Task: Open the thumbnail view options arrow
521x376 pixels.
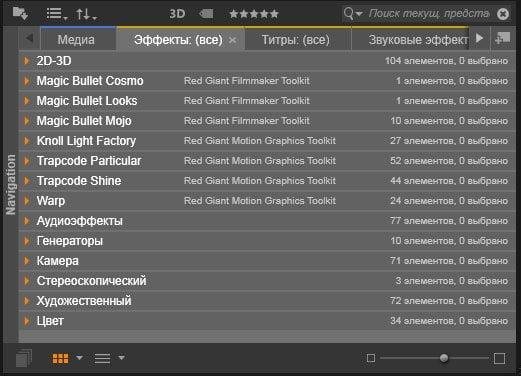Action: (79, 358)
